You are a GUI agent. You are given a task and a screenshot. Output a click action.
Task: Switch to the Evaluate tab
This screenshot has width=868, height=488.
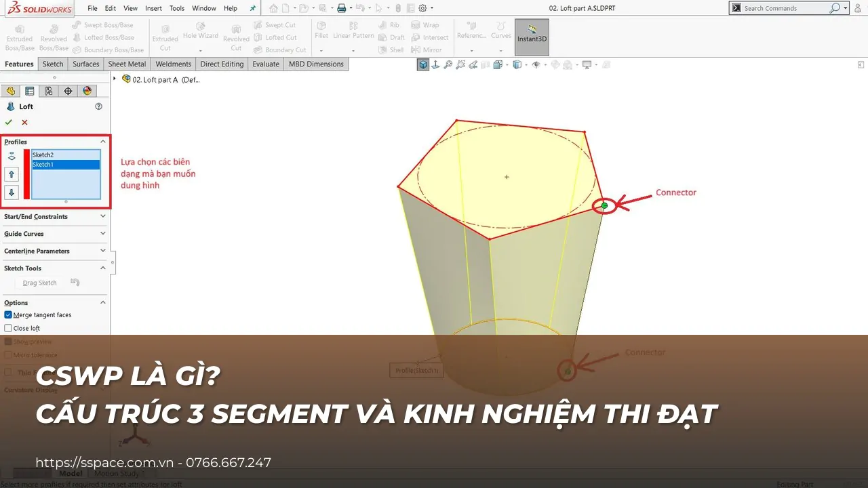[266, 64]
